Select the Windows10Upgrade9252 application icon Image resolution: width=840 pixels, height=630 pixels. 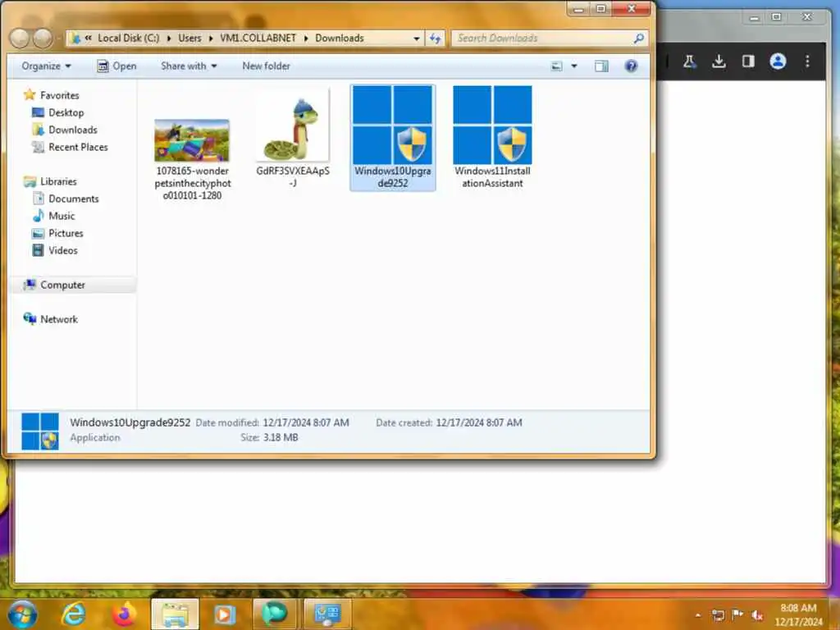click(393, 137)
